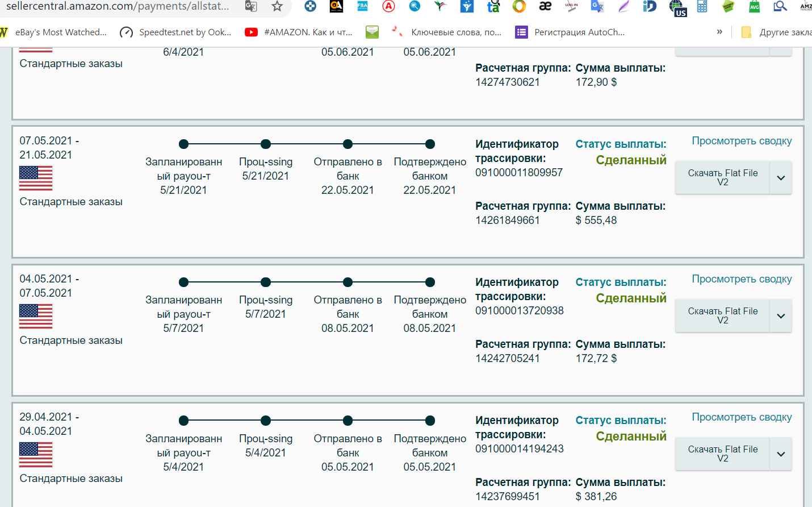This screenshot has height=507, width=812.
Task: View summary for settlement 29.04.2021 - 04.05.2021
Action: pyautogui.click(x=742, y=417)
